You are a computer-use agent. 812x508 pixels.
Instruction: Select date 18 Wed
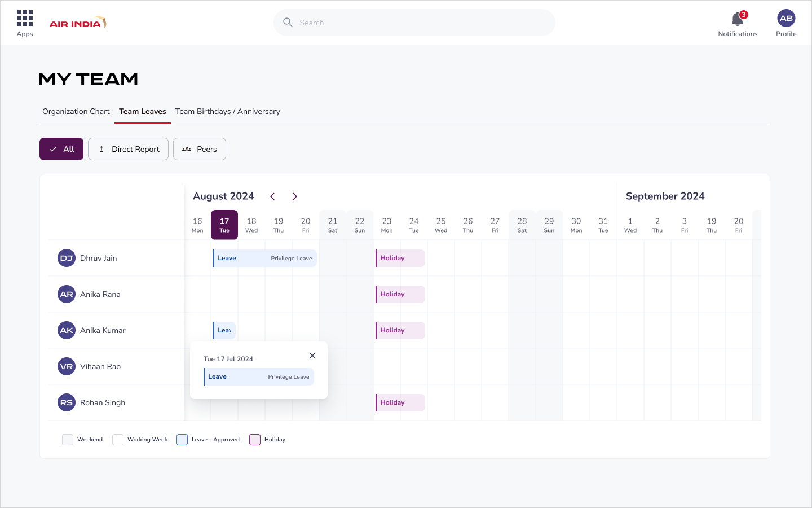[x=251, y=225]
